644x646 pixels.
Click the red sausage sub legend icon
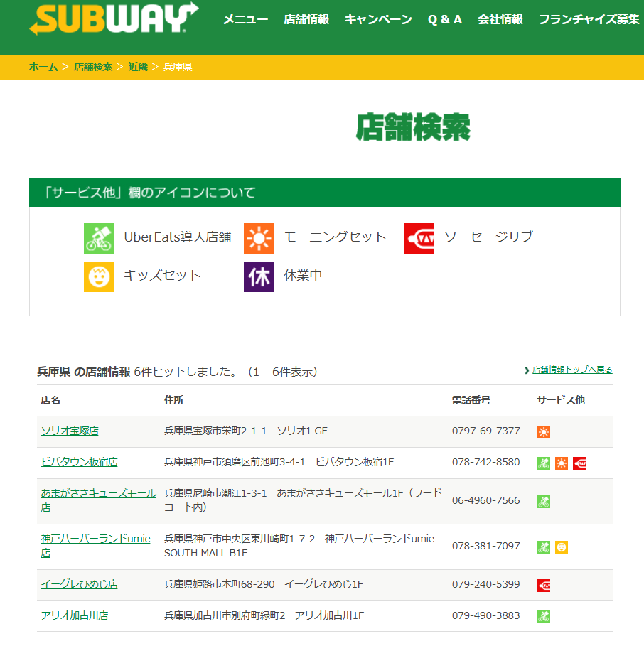(x=419, y=239)
